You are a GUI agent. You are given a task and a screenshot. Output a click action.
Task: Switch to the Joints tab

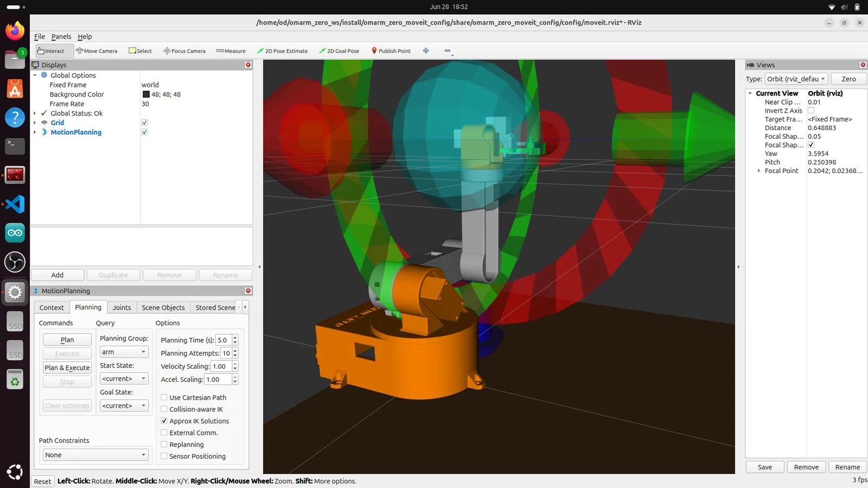[122, 307]
